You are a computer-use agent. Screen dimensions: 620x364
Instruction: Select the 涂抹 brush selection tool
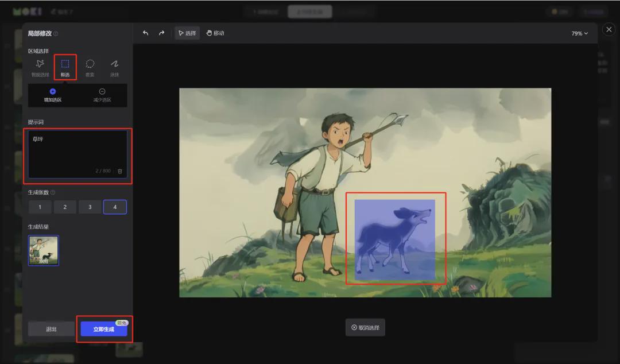point(114,67)
